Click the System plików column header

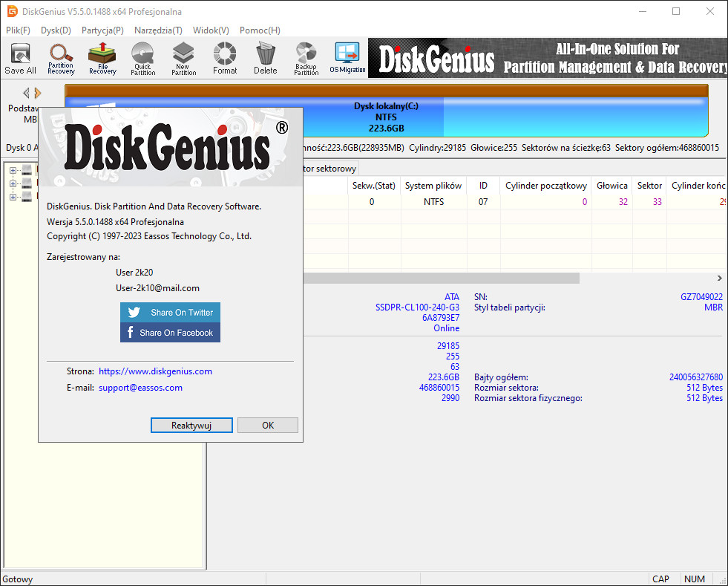[433, 186]
